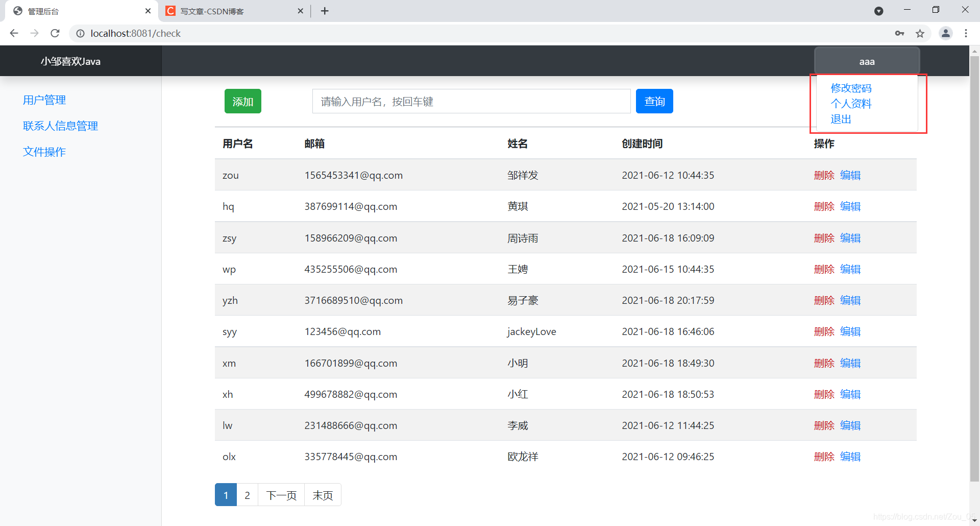
Task: Open a new browser tab
Action: coord(325,11)
